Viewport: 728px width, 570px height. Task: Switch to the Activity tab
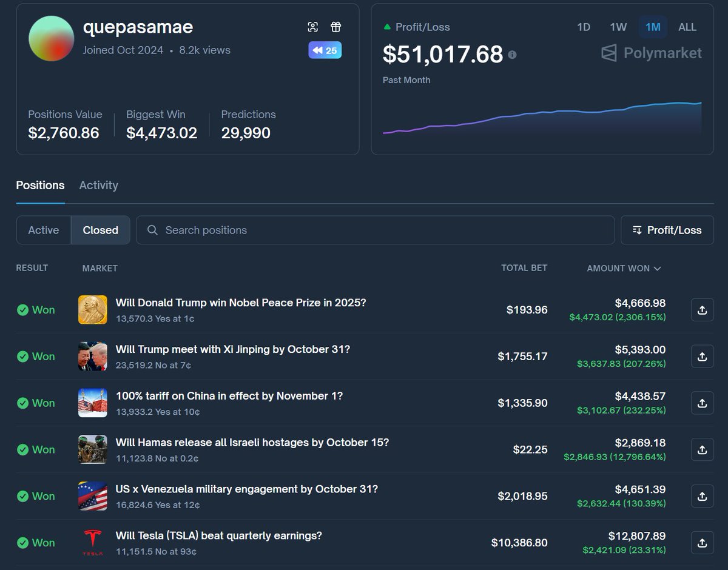tap(98, 186)
